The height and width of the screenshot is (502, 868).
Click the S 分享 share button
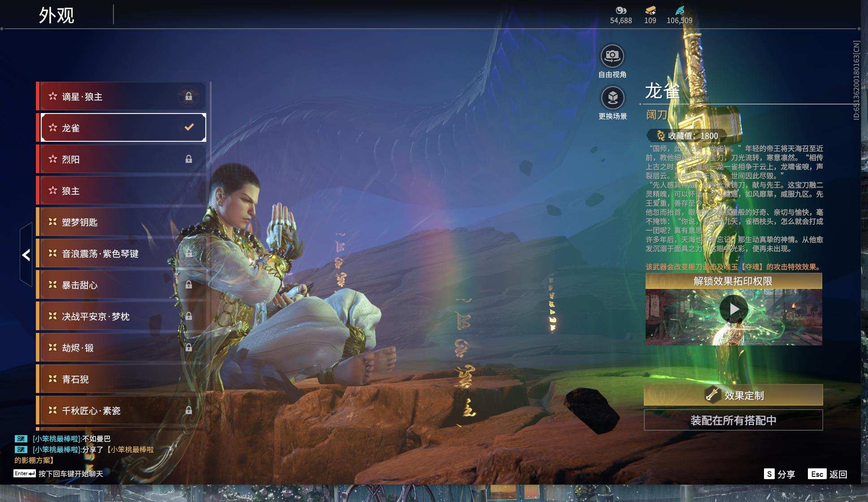779,474
